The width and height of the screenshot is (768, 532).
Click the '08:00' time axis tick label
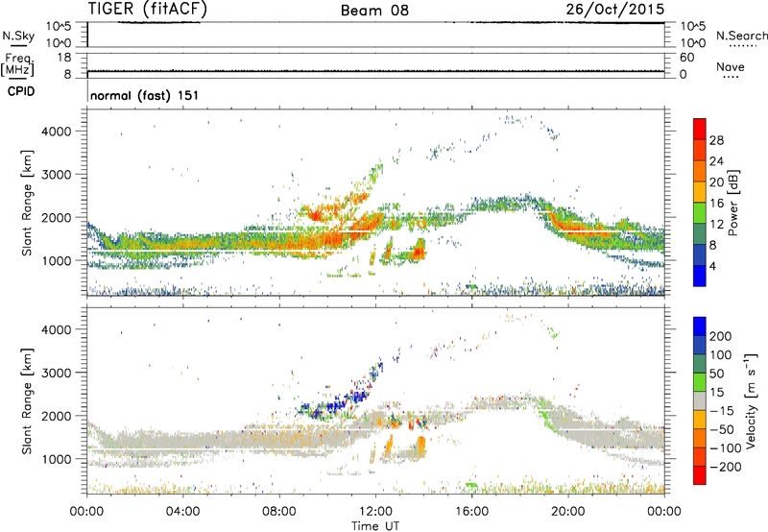click(x=279, y=512)
